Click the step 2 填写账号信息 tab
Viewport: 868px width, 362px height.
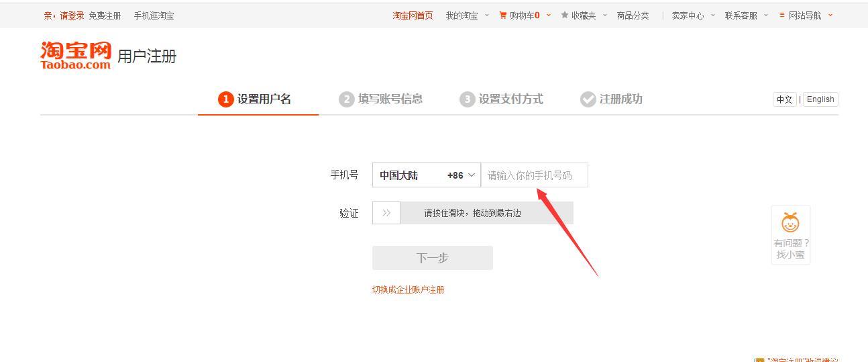pos(381,99)
